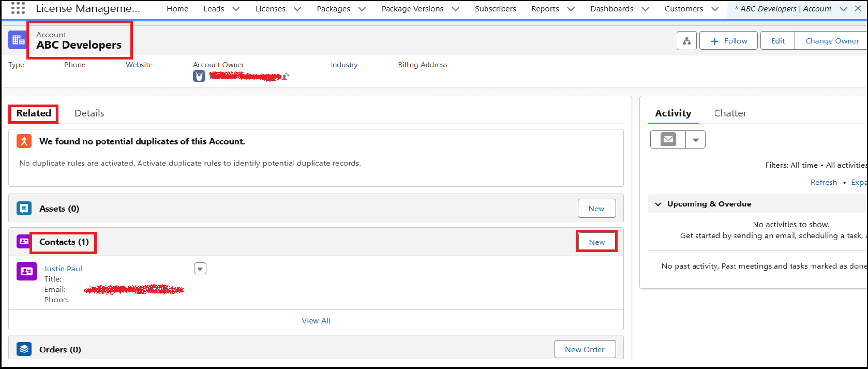Open the Account Owner name link
The width and height of the screenshot is (868, 369).
point(245,77)
